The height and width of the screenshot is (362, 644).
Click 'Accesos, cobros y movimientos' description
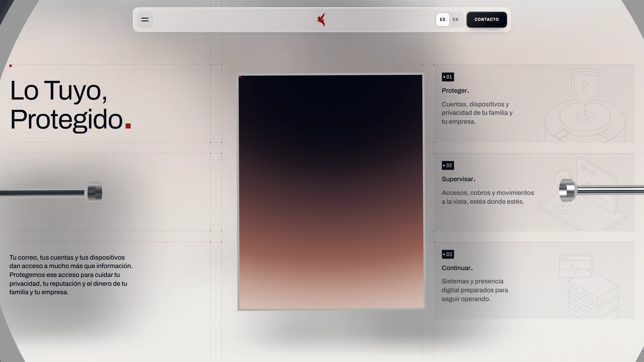coord(487,197)
